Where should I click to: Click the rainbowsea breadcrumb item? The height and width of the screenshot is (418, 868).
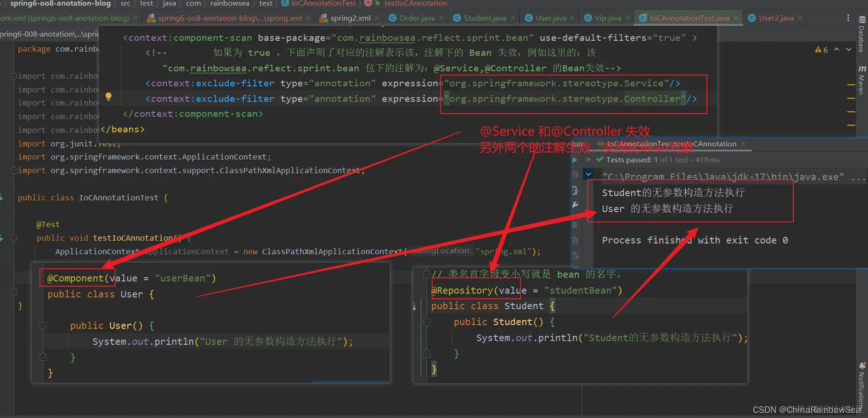point(230,3)
